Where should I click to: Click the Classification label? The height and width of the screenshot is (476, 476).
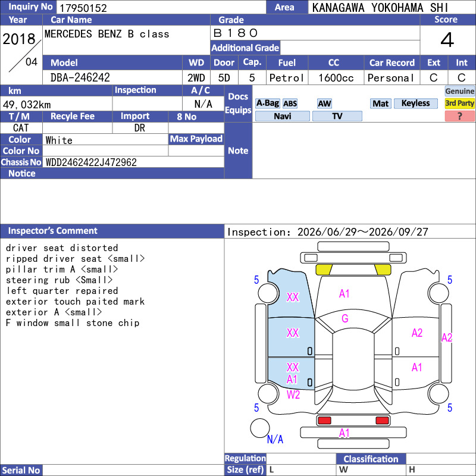coord(371,459)
